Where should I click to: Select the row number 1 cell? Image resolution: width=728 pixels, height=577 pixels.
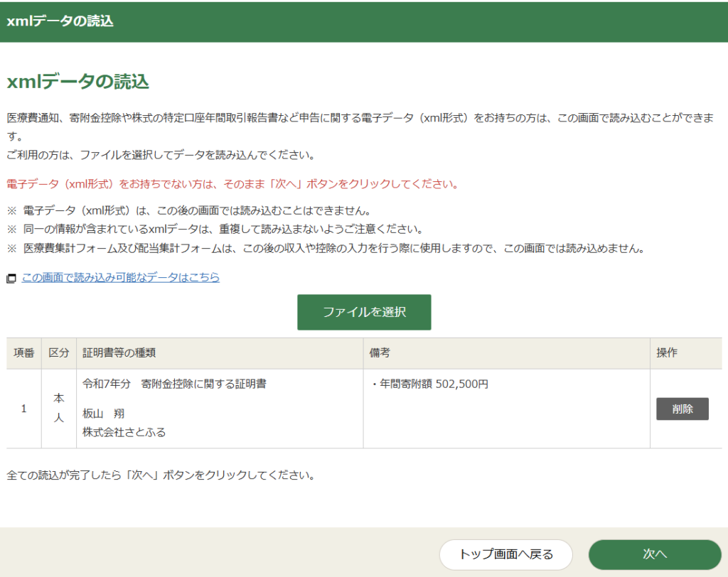tap(24, 409)
